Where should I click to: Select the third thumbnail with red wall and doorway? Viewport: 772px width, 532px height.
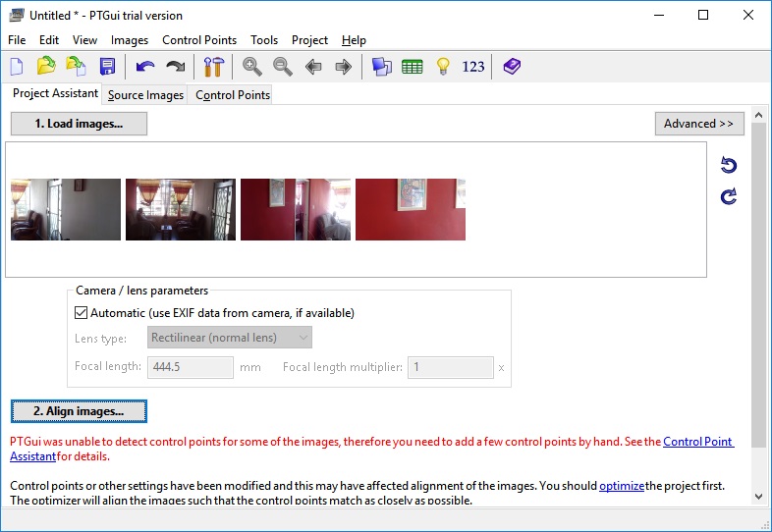[296, 209]
